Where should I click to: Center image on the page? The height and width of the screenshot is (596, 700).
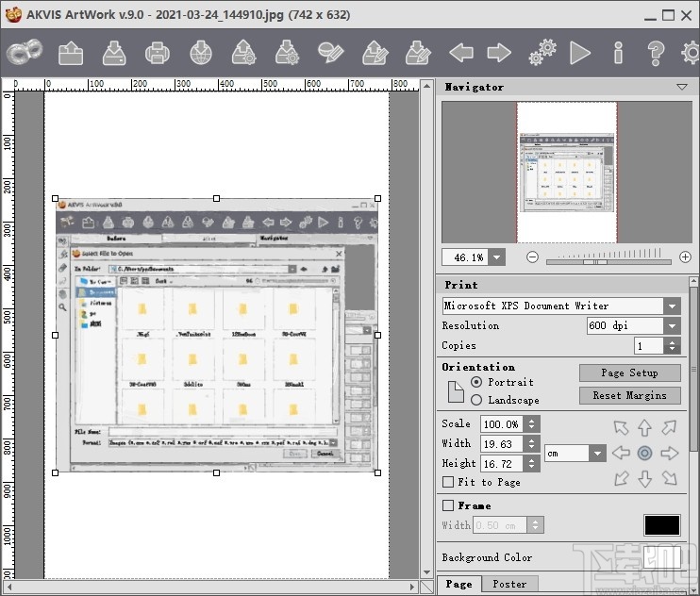point(644,454)
